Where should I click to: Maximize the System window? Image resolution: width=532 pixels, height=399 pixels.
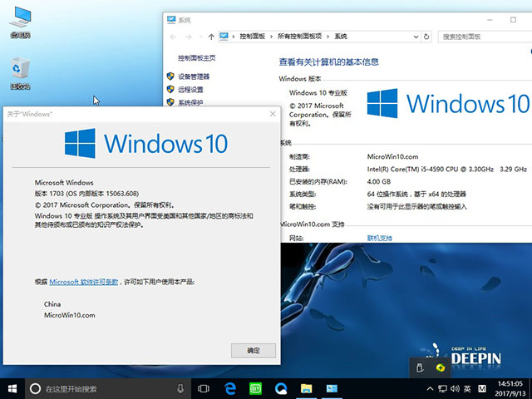tap(513, 20)
